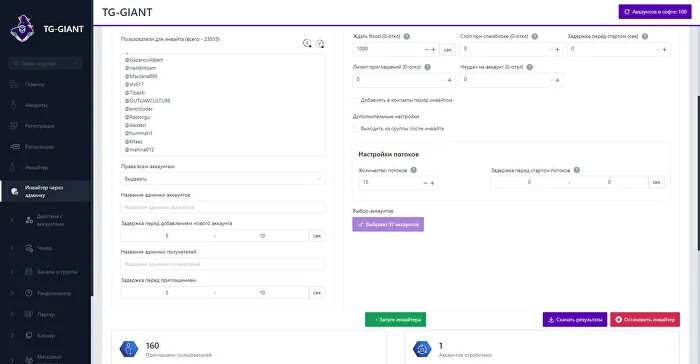Open the Права всем аккаунтам dropdown
The width and height of the screenshot is (700, 364).
tap(223, 179)
